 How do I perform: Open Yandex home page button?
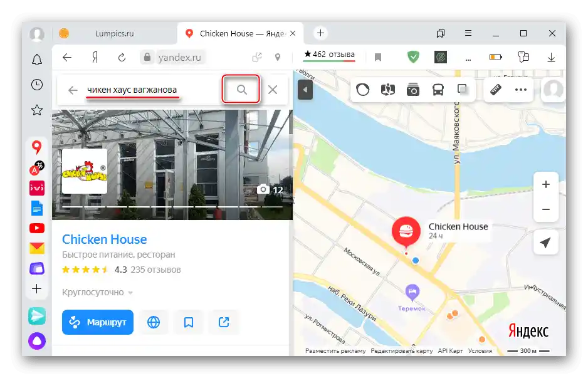click(95, 58)
